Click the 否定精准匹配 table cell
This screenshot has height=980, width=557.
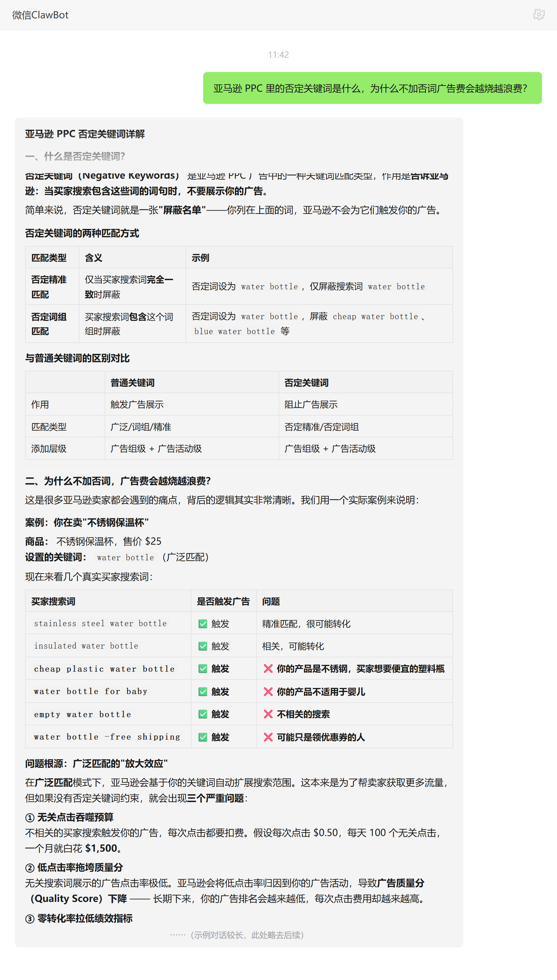pos(52,286)
